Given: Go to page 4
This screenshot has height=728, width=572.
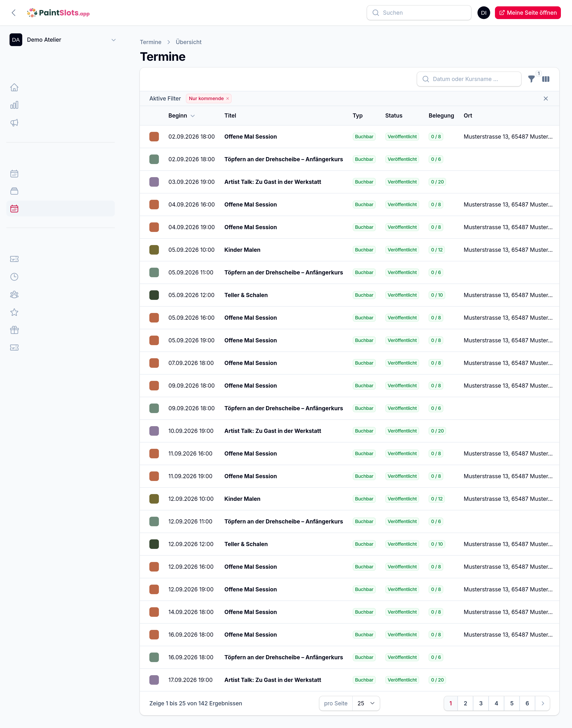Looking at the screenshot, I should click(496, 703).
